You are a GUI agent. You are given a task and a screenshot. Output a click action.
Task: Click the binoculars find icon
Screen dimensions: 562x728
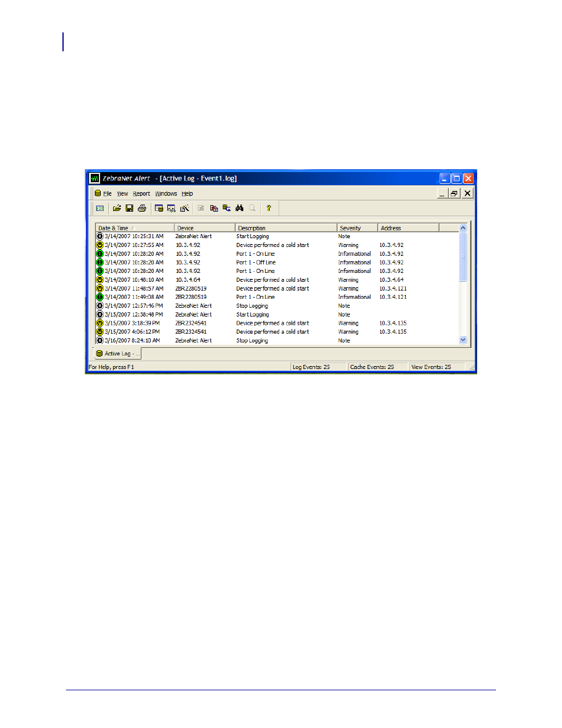[239, 208]
